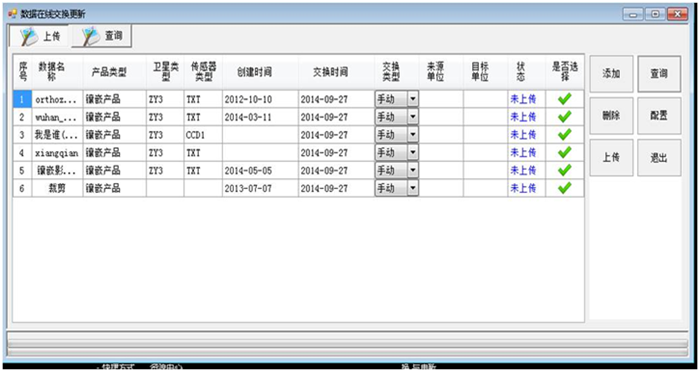
Task: Click the 序号 column header
Action: pos(22,72)
